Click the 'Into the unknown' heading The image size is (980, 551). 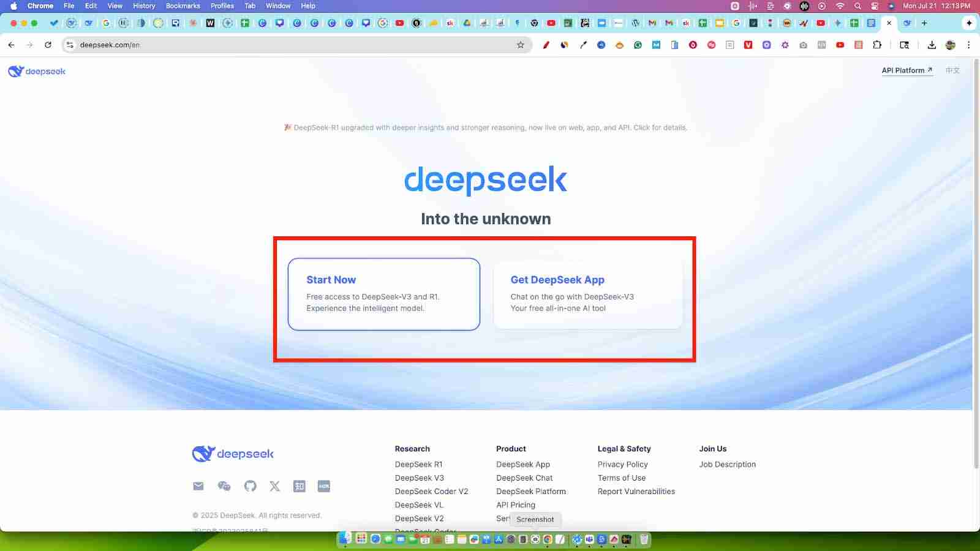[486, 219]
